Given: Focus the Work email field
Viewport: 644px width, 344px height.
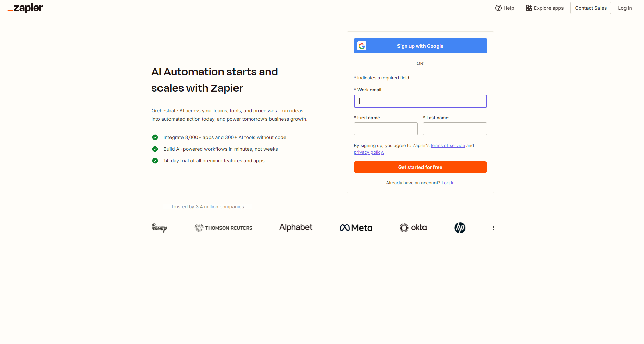Looking at the screenshot, I should (420, 101).
